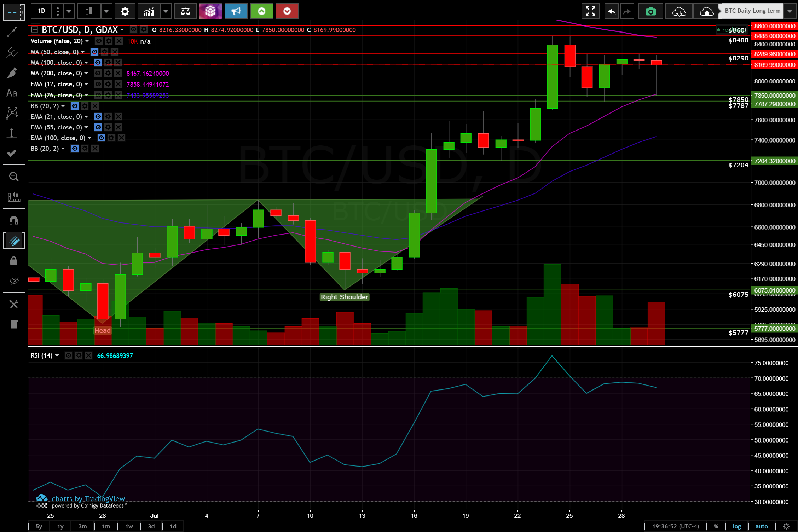798x532 pixels.
Task: Click the fullscreen expand icon
Action: coord(590,12)
